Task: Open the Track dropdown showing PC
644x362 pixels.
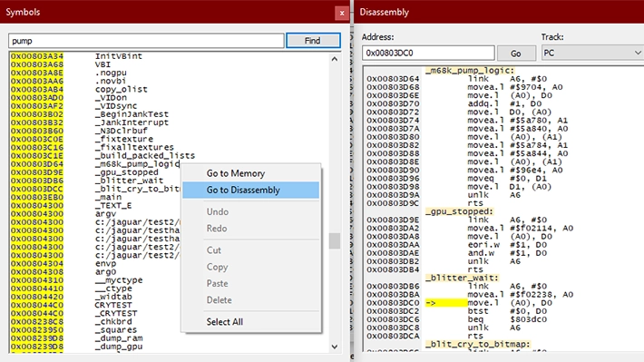Action: (x=592, y=53)
